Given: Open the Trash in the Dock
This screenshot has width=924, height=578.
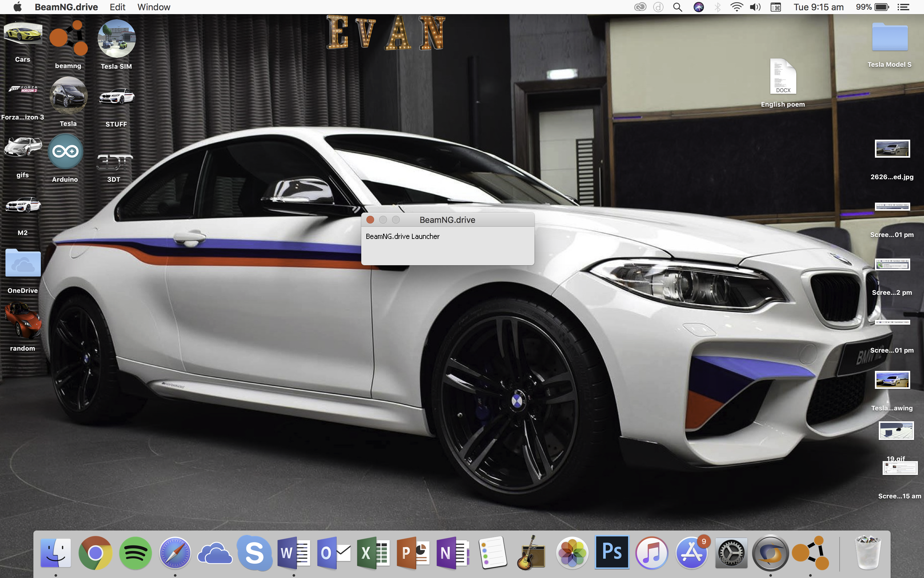Looking at the screenshot, I should click(868, 553).
